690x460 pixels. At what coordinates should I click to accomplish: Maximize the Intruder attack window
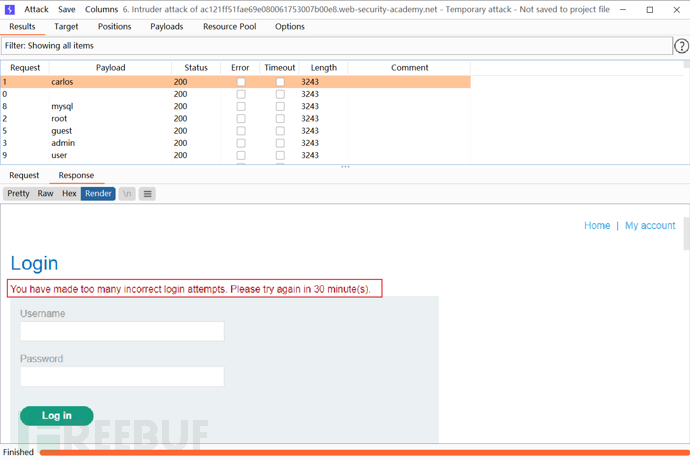650,10
